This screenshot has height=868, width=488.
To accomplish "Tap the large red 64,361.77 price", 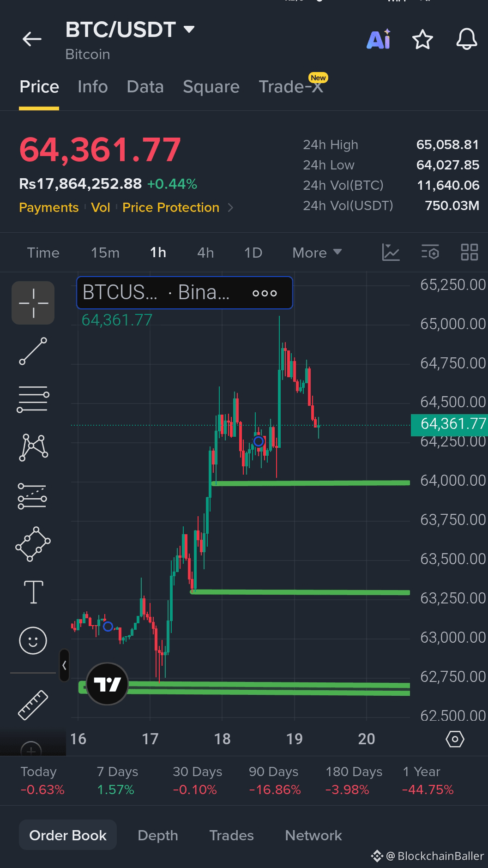I will point(100,150).
